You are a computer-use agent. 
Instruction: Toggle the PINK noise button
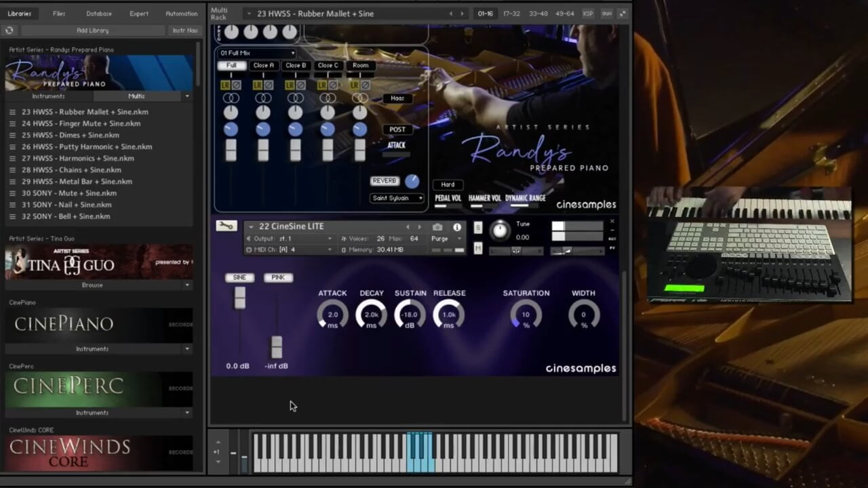(x=278, y=278)
